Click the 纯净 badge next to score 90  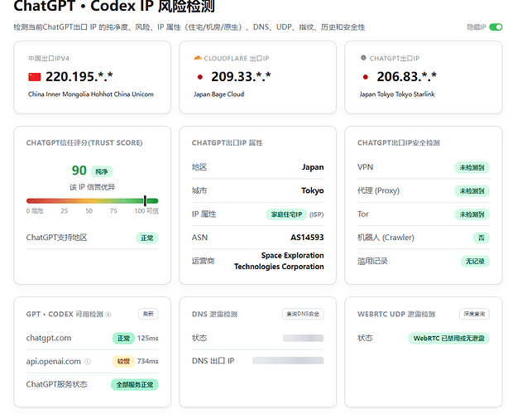click(x=102, y=171)
